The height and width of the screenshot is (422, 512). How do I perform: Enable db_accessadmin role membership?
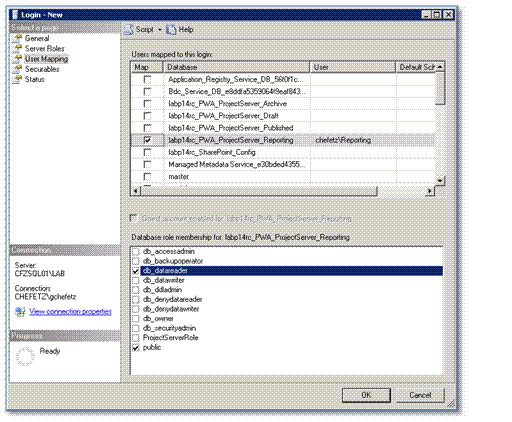coord(136,252)
